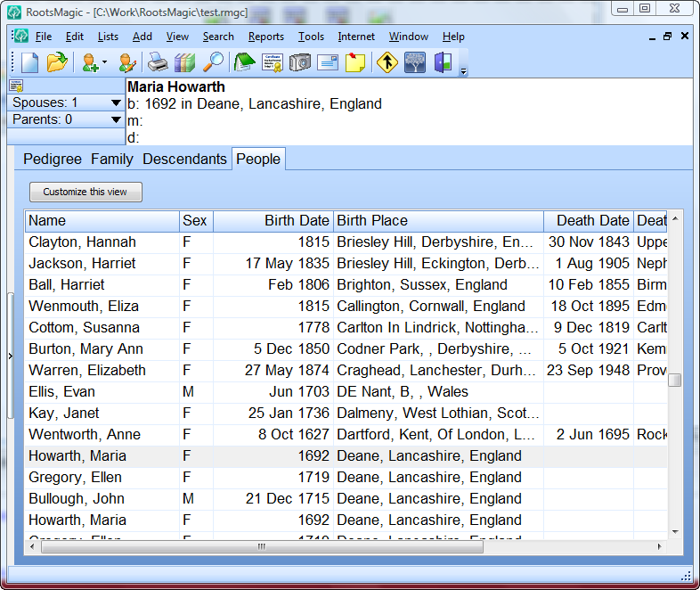The width and height of the screenshot is (700, 590).
Task: Switch to the Family tab
Action: click(x=112, y=159)
